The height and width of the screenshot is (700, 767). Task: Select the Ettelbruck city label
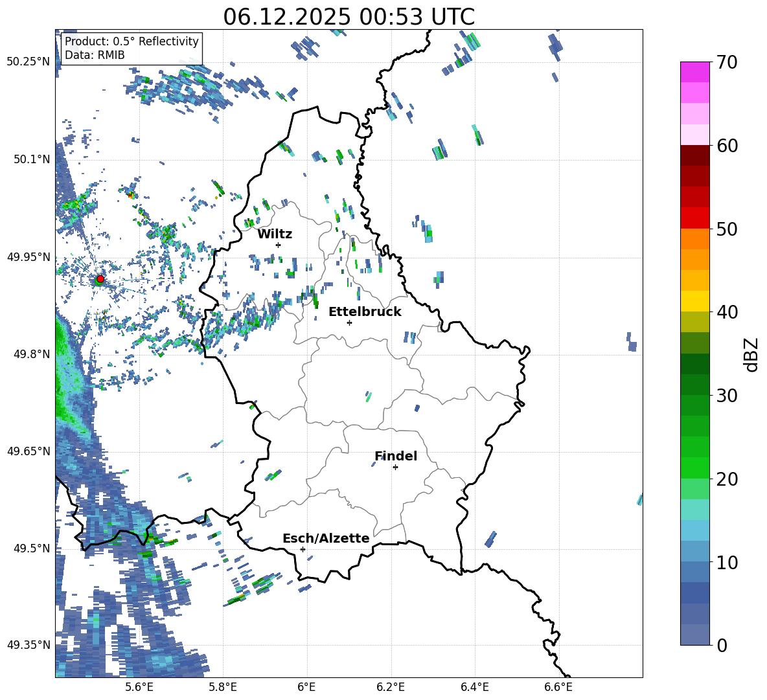(x=365, y=311)
